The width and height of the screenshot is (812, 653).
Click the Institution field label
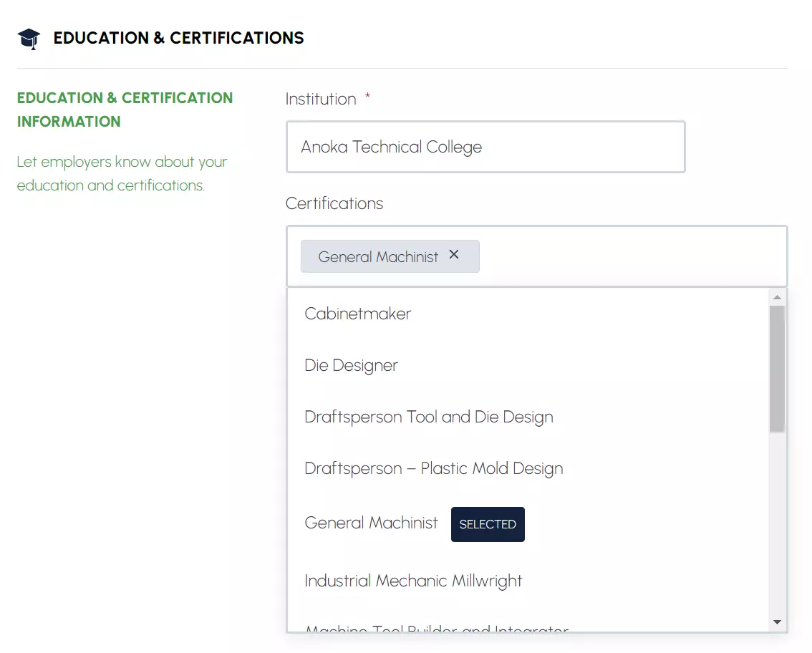click(321, 99)
